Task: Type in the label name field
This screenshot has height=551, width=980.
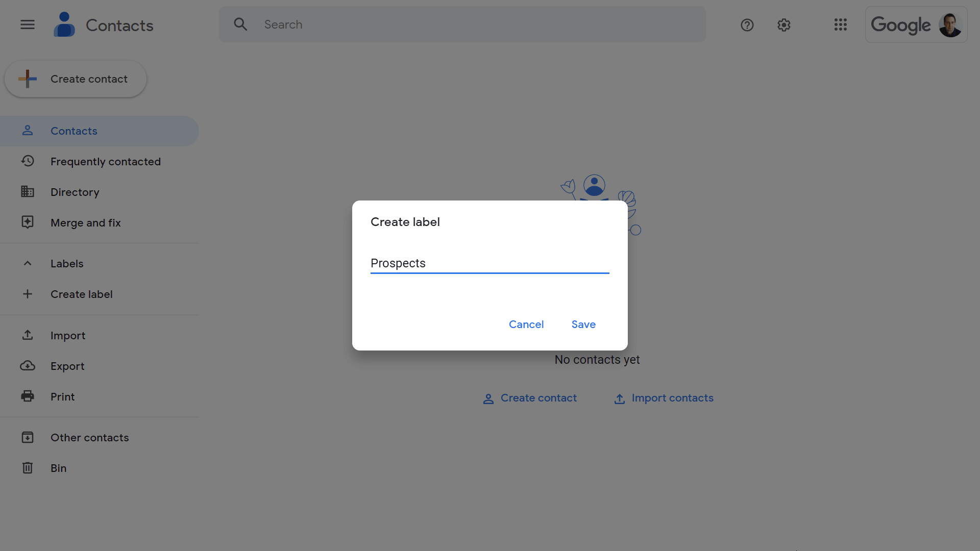Action: (490, 262)
